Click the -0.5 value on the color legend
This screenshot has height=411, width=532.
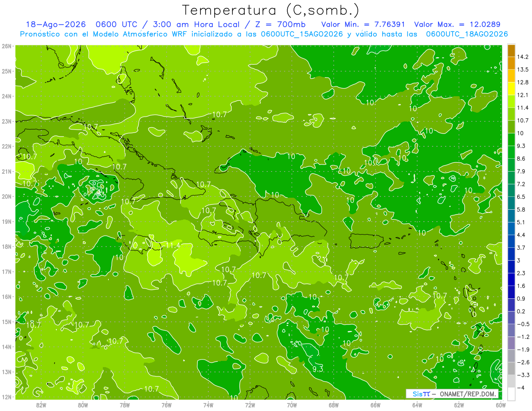[x=523, y=324]
